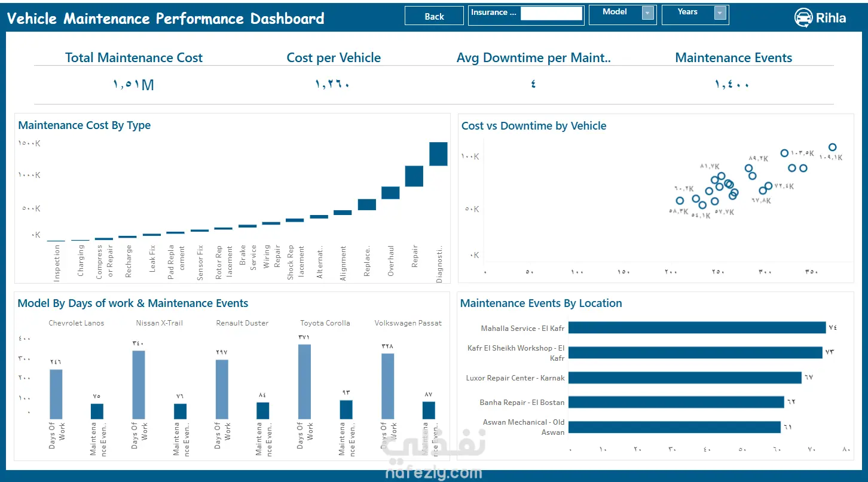Viewport: 868px width, 482px height.
Task: Click the Alignment bar in the cost chart
Action: pyautogui.click(x=343, y=213)
